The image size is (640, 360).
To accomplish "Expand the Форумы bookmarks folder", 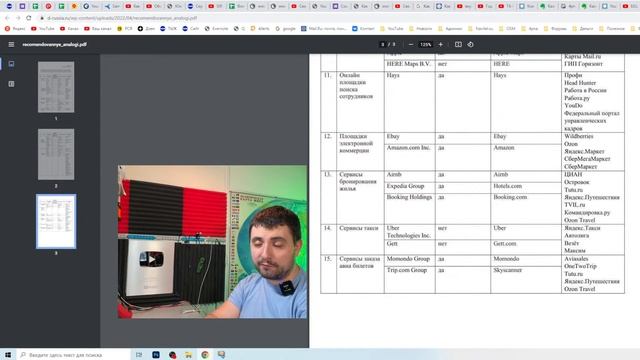I will [x=555, y=29].
